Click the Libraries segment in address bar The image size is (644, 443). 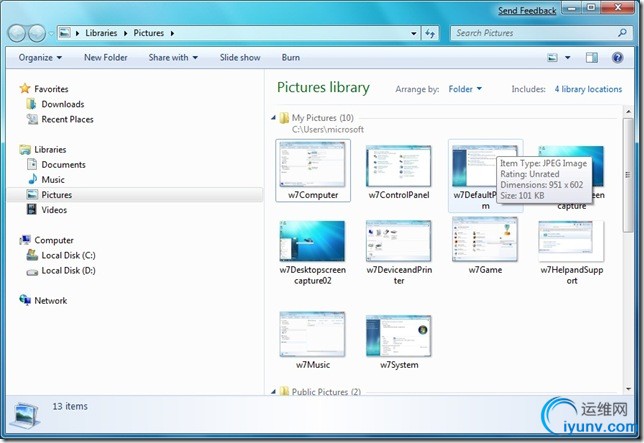(101, 33)
